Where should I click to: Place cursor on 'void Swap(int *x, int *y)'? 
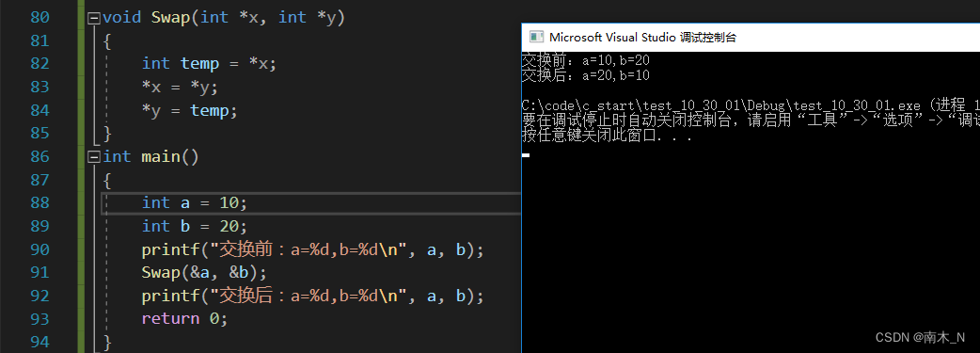(224, 18)
